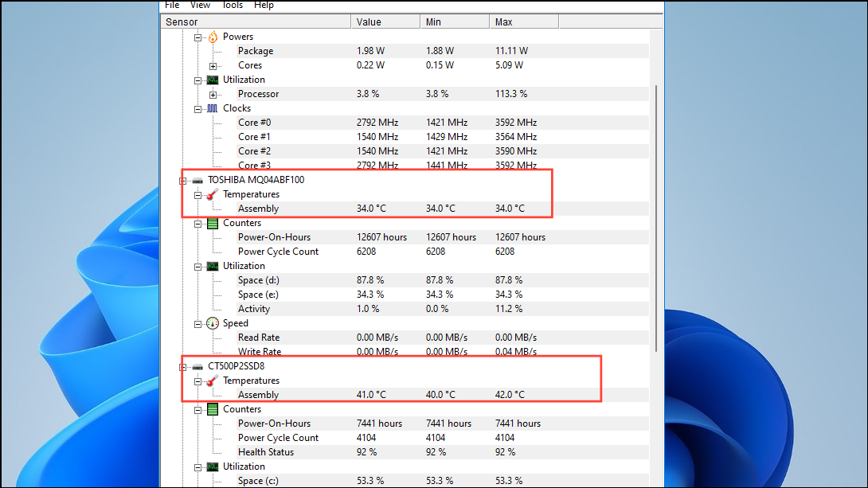The width and height of the screenshot is (868, 488).
Task: Click the Speed gauge icon
Action: coord(212,323)
